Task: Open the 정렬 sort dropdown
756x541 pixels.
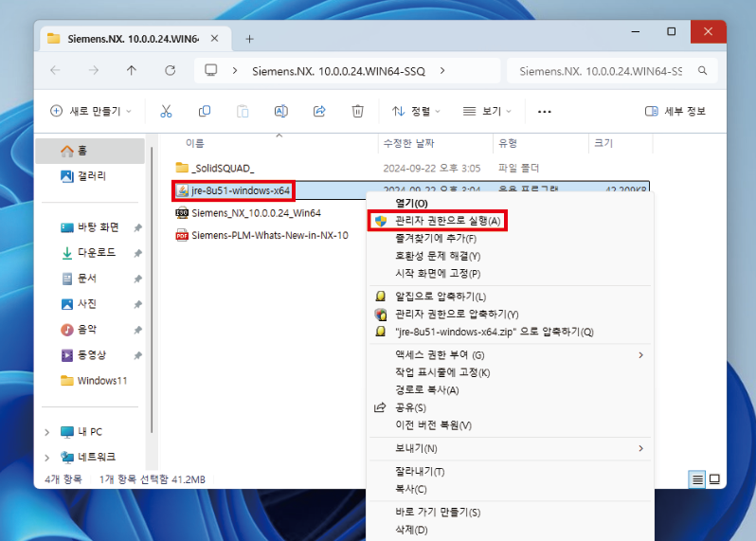Action: (x=416, y=112)
